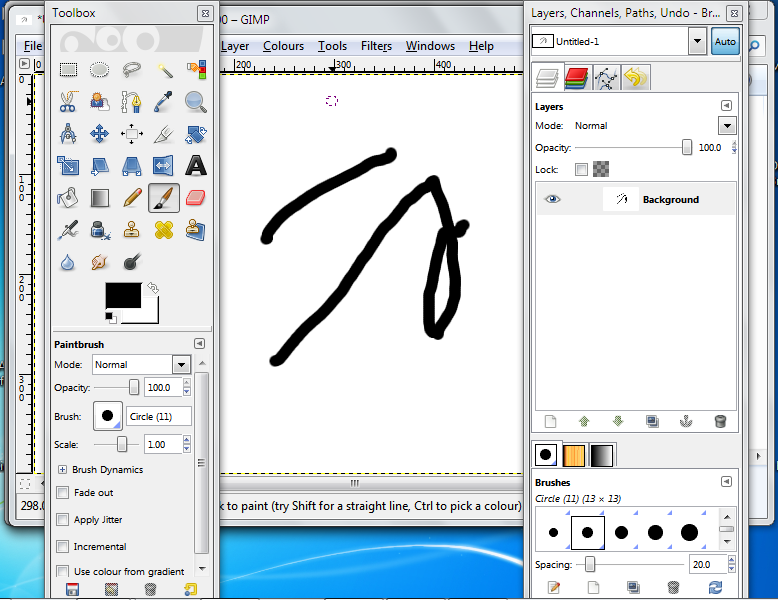Click the Auto button
778x600 pixels.
(724, 42)
